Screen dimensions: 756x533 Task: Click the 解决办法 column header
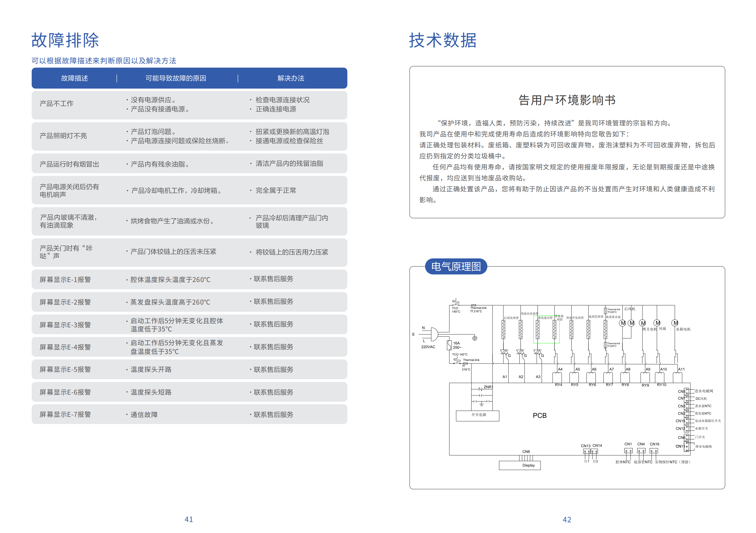point(291,78)
